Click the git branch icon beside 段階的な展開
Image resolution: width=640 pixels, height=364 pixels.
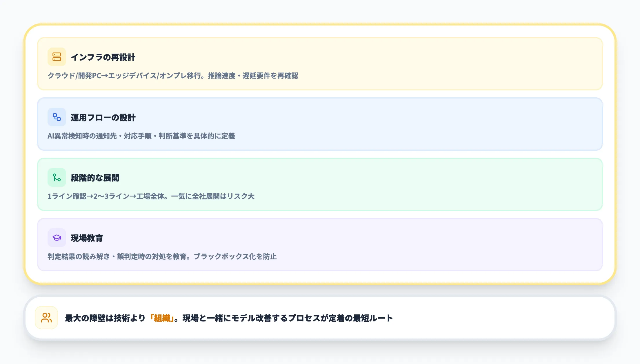57,177
